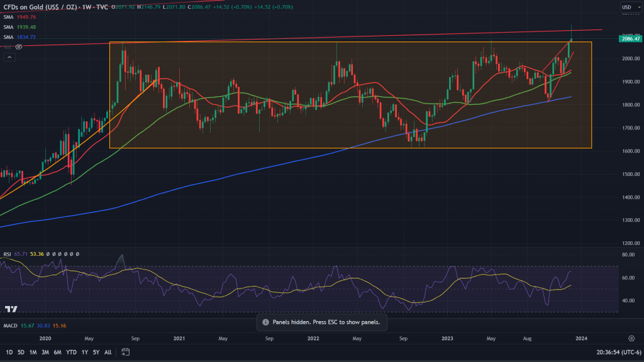644x362 pixels.
Task: Show the 5Y range
Action: coord(96,352)
